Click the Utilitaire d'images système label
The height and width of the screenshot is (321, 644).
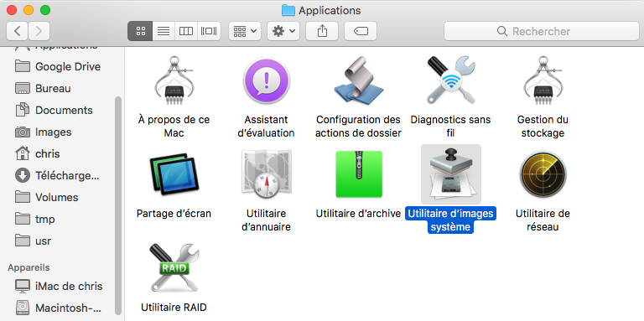450,220
